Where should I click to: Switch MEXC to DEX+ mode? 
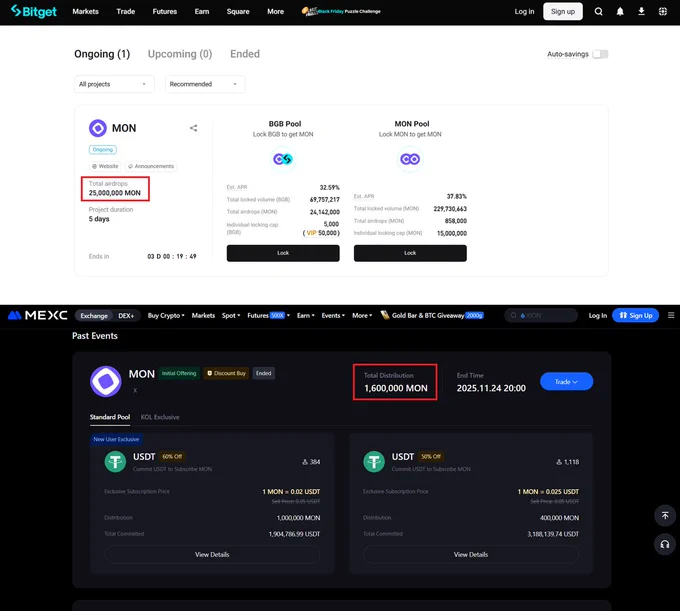click(x=126, y=316)
